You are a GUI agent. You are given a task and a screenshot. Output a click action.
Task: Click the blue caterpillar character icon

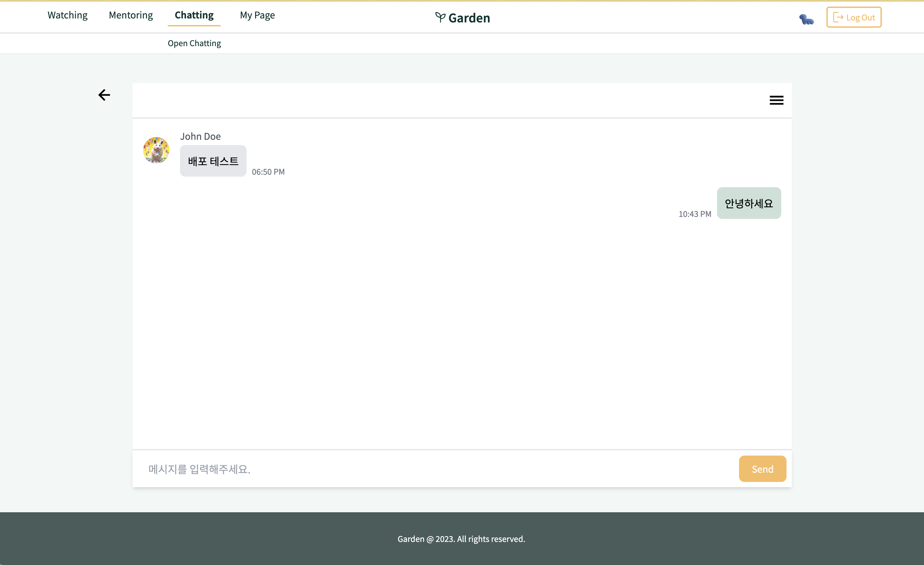pyautogui.click(x=806, y=20)
